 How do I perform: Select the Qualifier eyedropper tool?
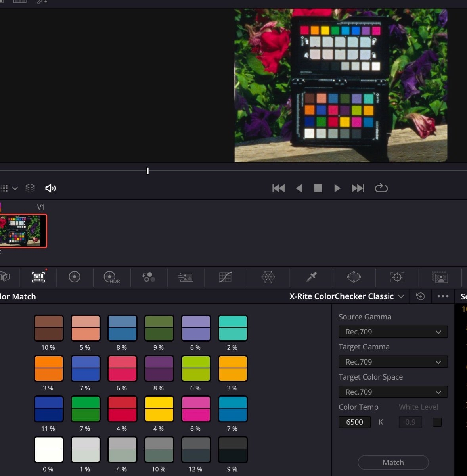[x=312, y=277]
